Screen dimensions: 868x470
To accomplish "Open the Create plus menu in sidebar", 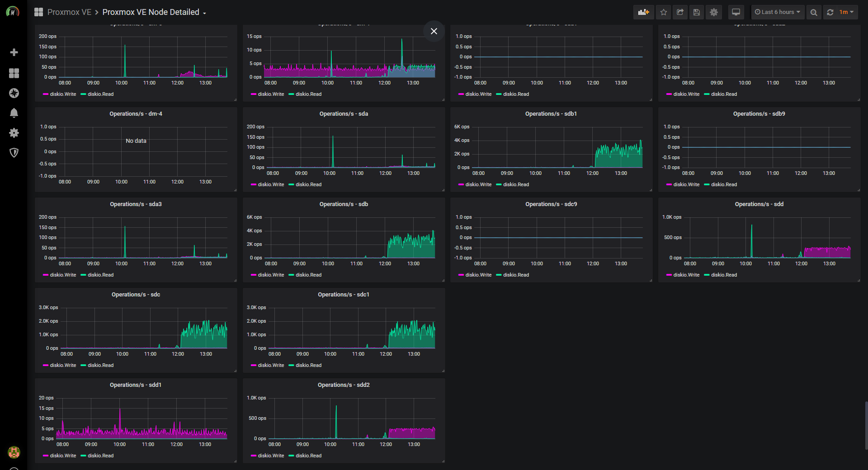I will [14, 52].
